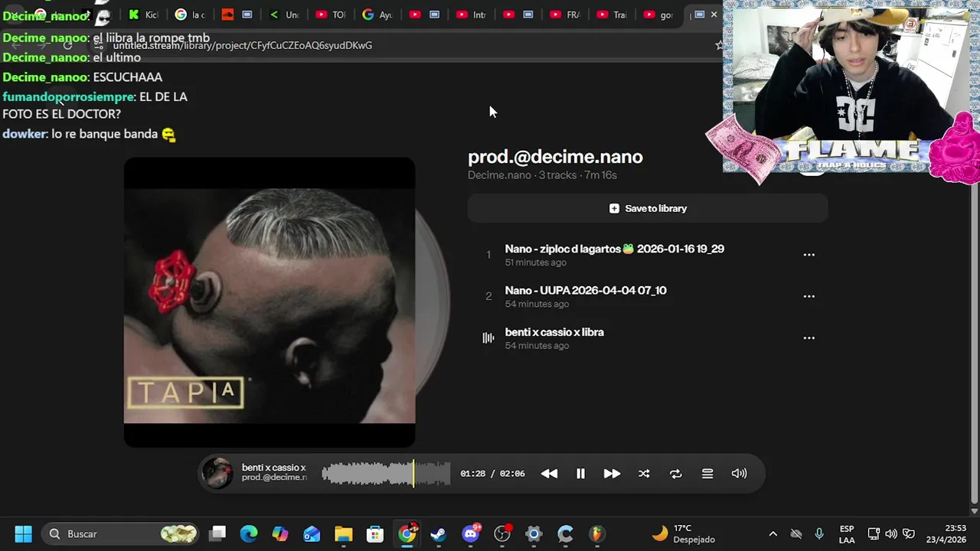Save project to library
This screenshot has height=551, width=980.
coord(648,208)
